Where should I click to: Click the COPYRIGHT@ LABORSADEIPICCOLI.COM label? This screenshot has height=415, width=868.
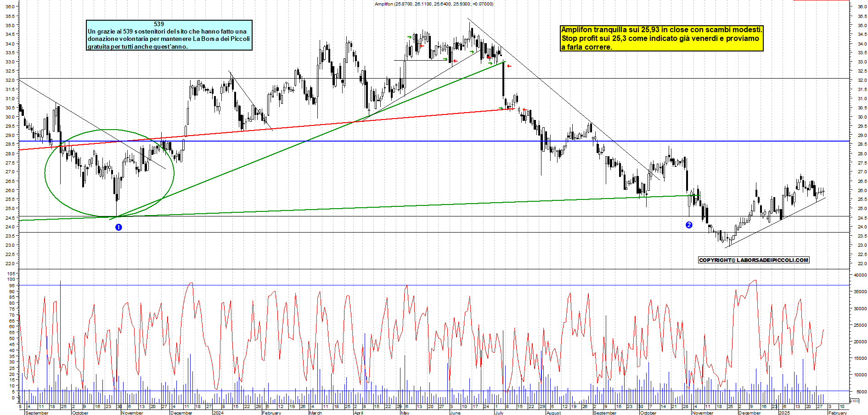(x=754, y=260)
